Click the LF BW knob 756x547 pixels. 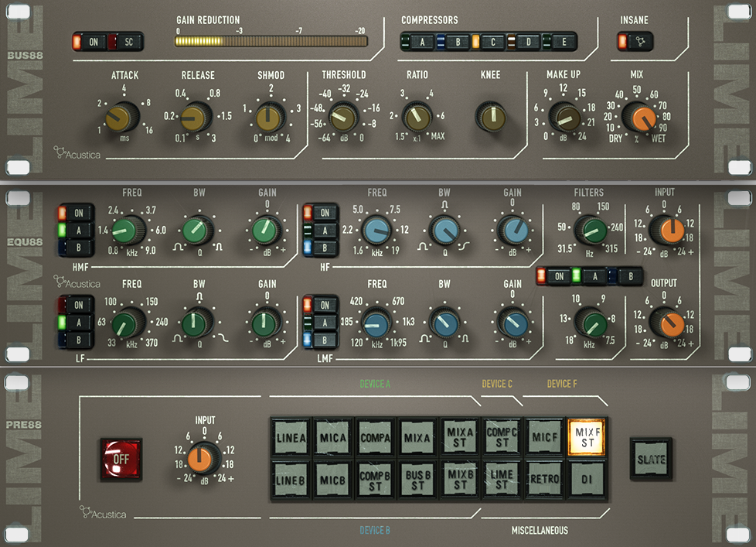pos(198,323)
